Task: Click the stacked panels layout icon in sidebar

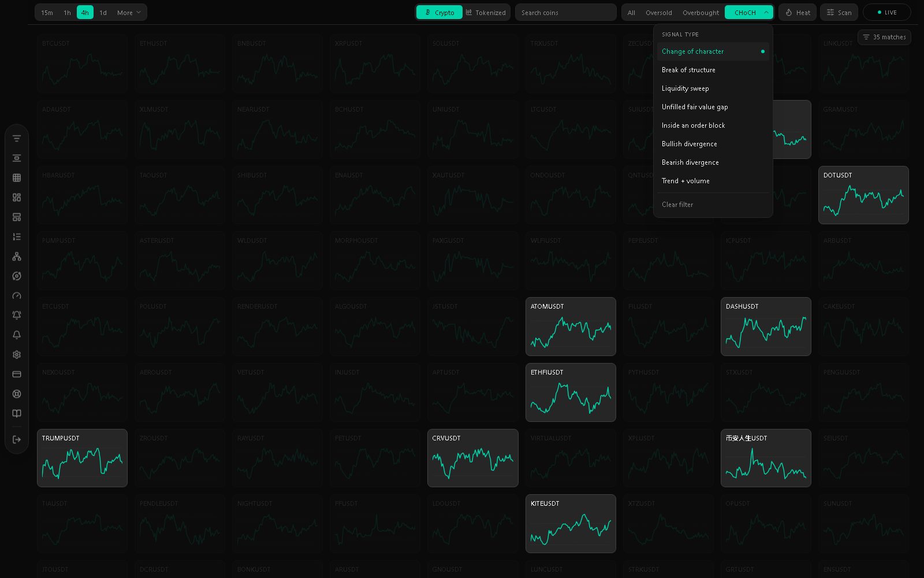Action: click(17, 217)
